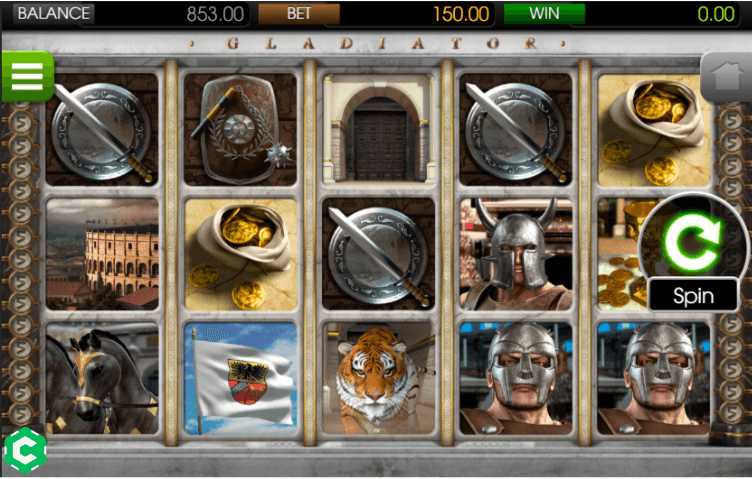Click the Spin label button

[693, 295]
